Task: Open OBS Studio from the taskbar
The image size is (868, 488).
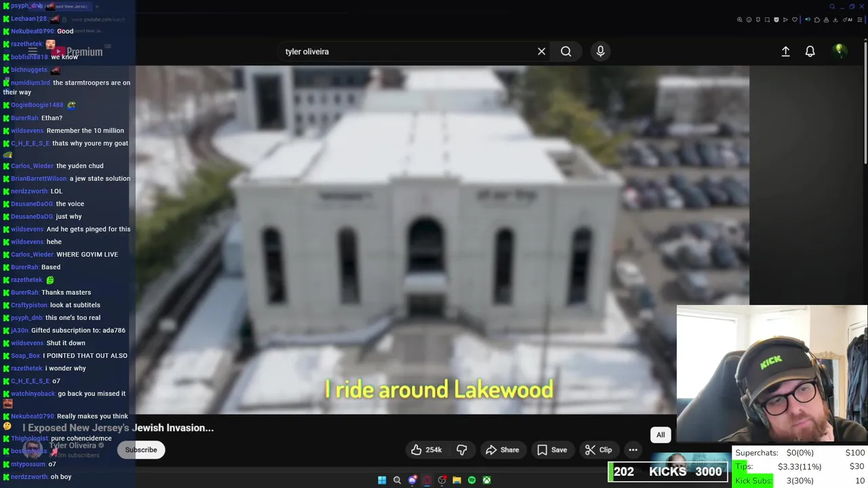Action: pyautogui.click(x=442, y=480)
